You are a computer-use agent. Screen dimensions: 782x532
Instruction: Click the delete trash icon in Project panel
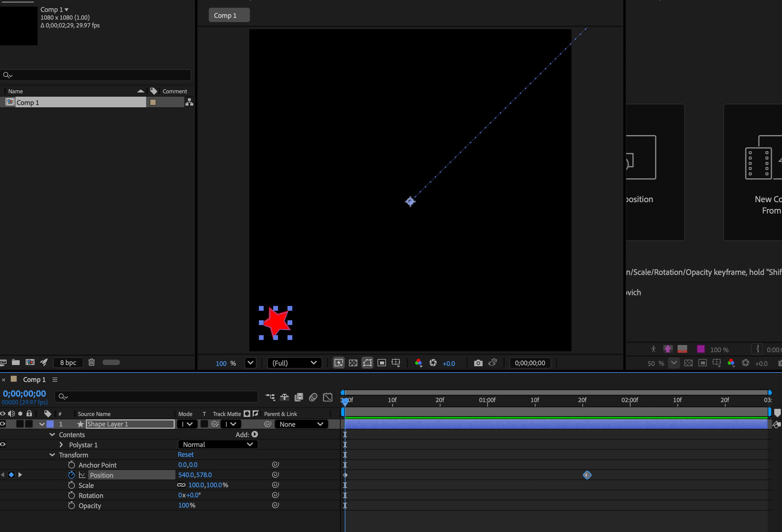coord(92,362)
